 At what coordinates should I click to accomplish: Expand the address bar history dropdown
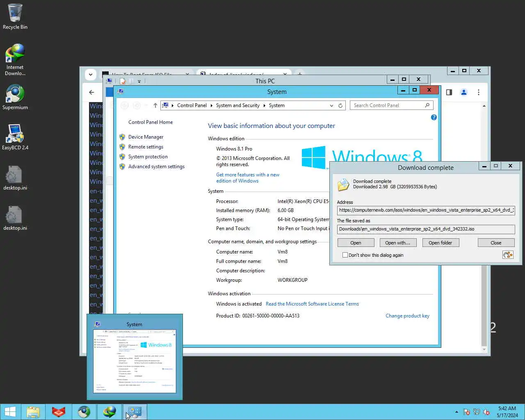(331, 105)
